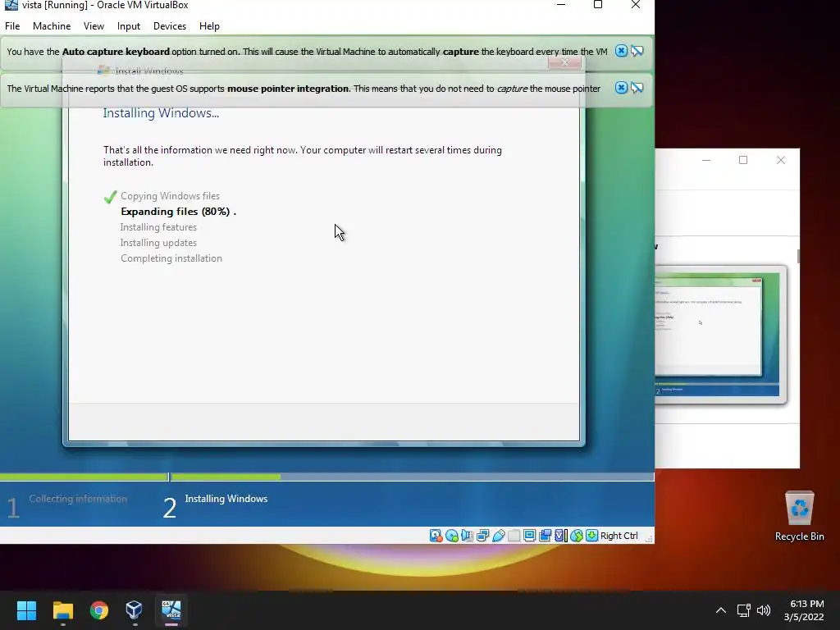
Task: Open the network tray icon
Action: (743, 610)
